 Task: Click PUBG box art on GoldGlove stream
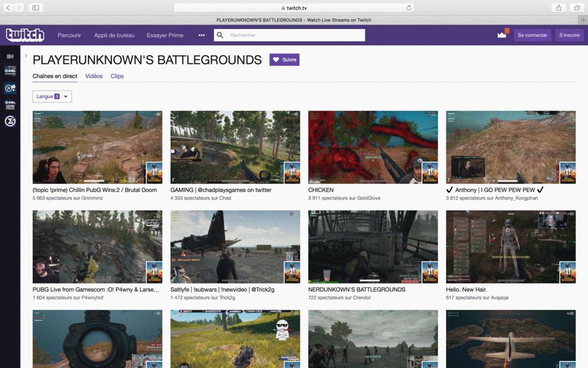click(430, 173)
